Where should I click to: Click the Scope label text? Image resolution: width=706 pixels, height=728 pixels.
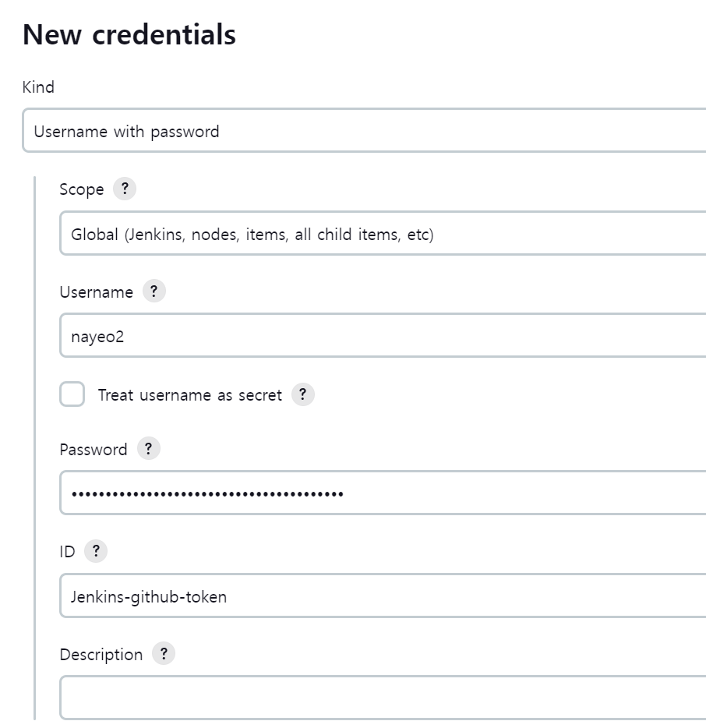click(x=81, y=189)
